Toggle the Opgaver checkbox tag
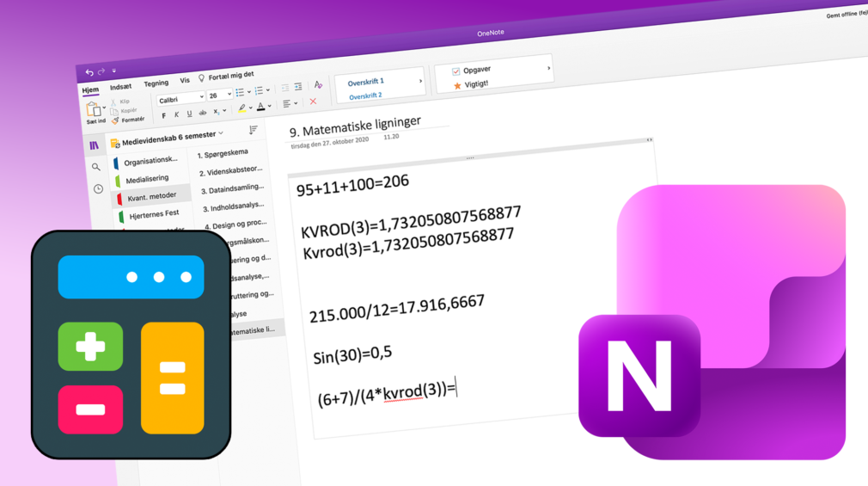Viewport: 868px width, 486px height. pos(455,71)
